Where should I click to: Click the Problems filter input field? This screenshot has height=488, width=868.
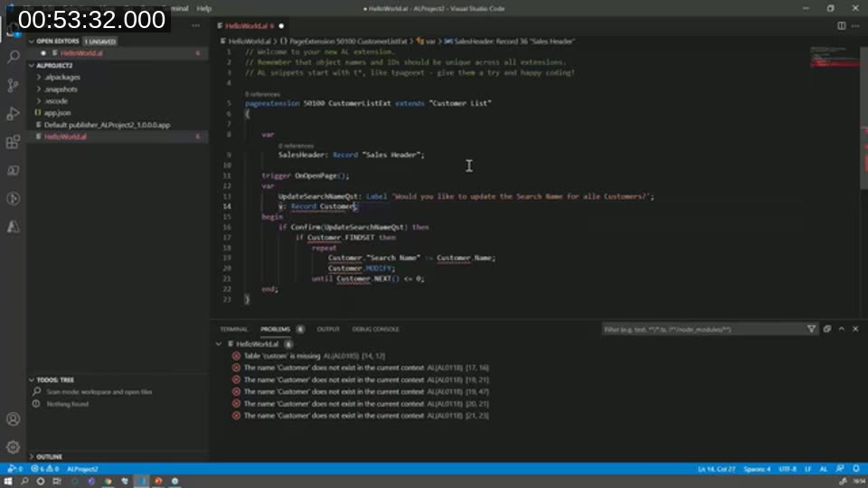703,329
